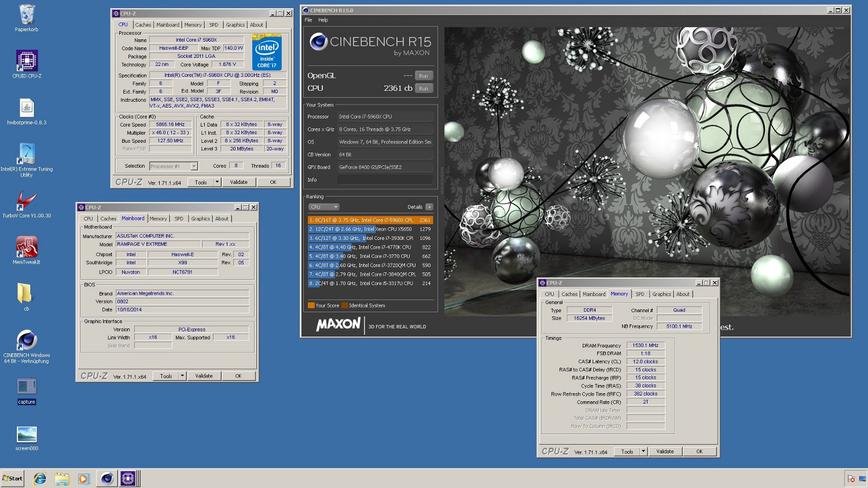Open Windows Explorer from the taskbar
This screenshot has height=488, width=868.
pos(62,479)
